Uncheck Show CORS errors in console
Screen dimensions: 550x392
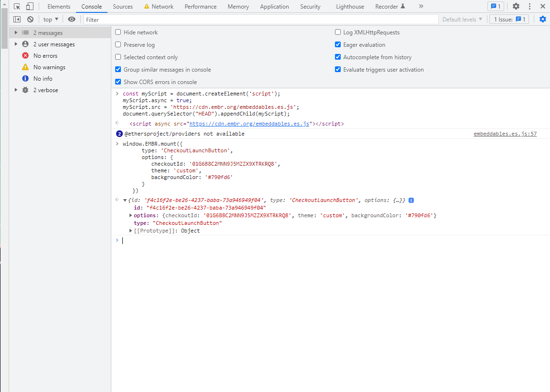point(118,82)
